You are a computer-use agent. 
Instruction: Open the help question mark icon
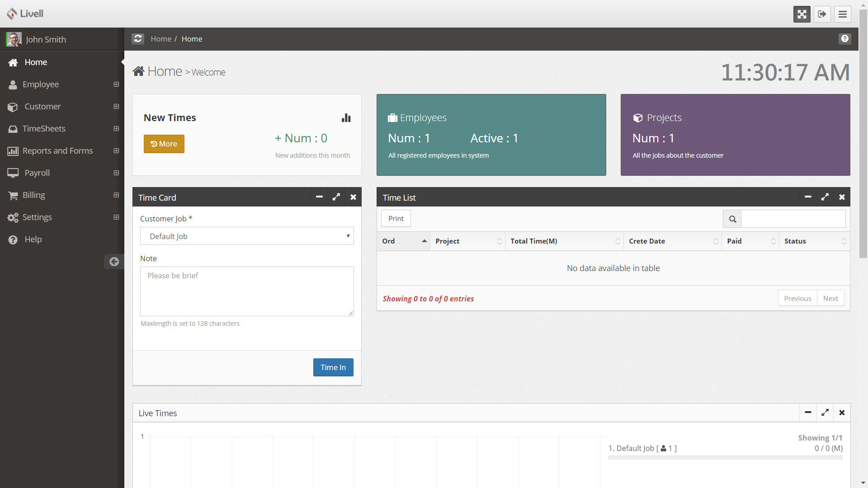tap(844, 39)
